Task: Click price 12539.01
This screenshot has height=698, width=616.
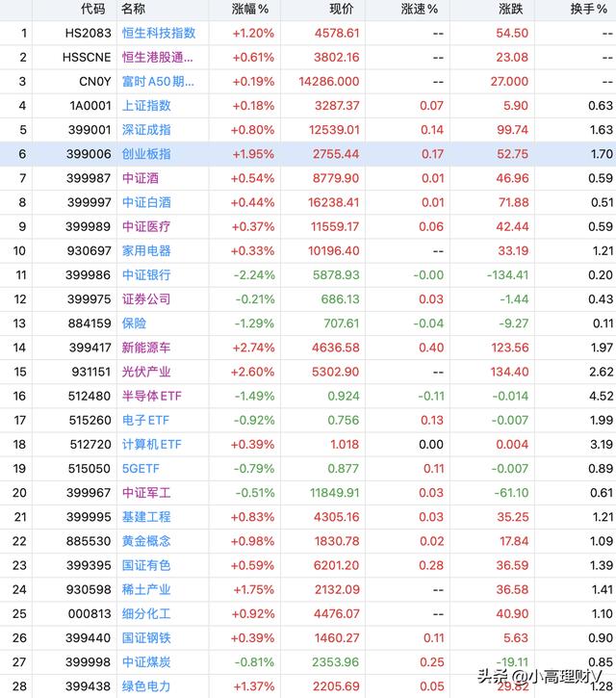Action: (334, 130)
